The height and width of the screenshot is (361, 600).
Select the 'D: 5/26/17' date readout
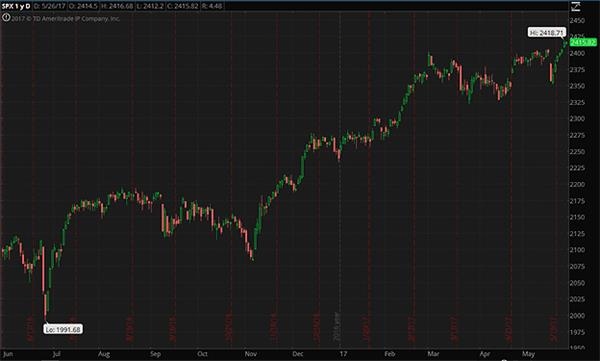pyautogui.click(x=49, y=6)
